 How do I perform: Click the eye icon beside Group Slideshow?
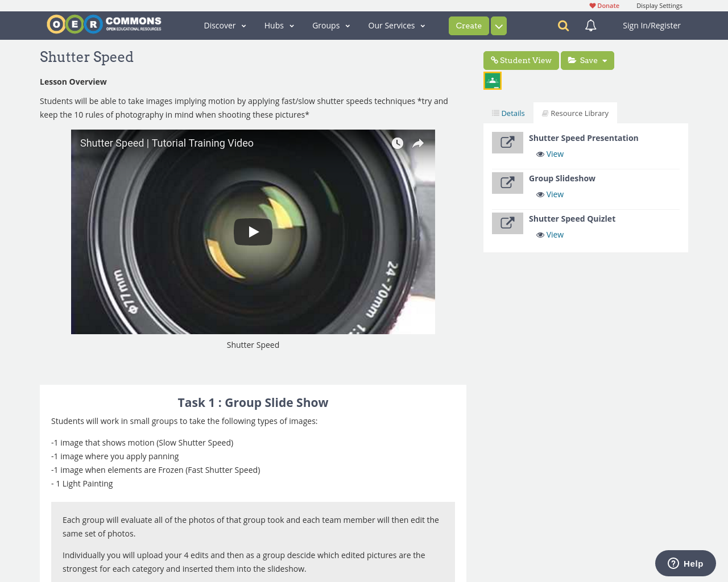(539, 194)
